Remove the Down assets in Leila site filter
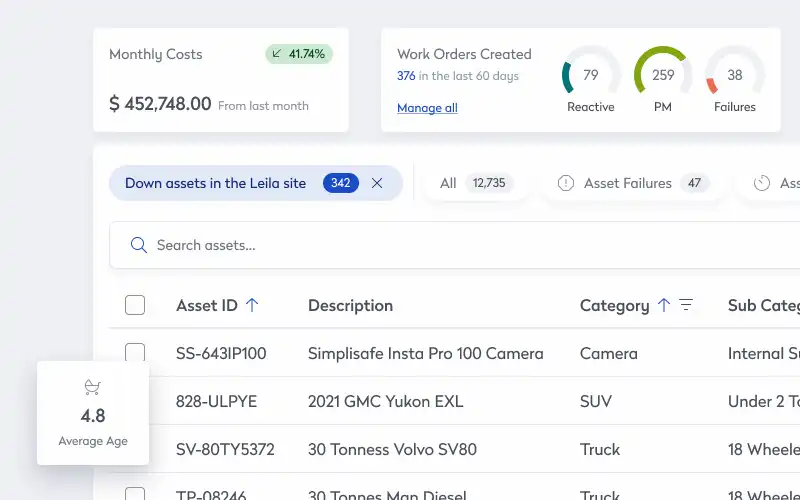This screenshot has width=800, height=500. click(377, 183)
